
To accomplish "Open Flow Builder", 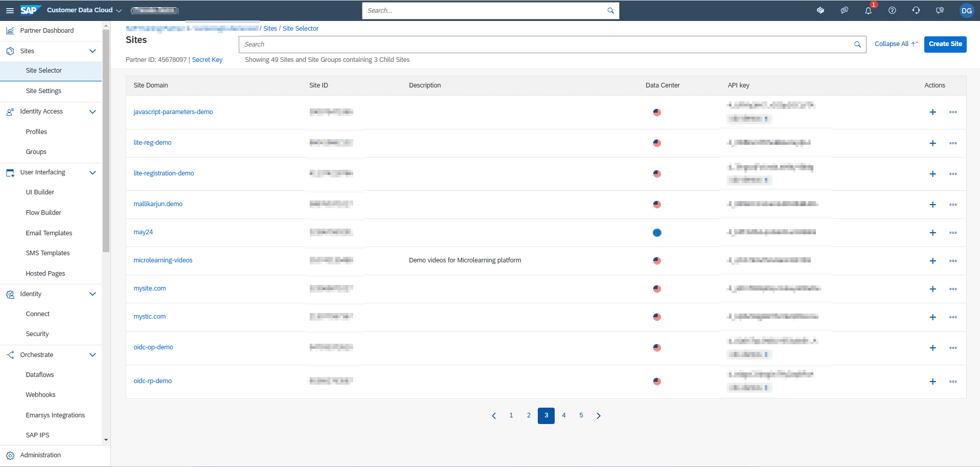I will (43, 213).
